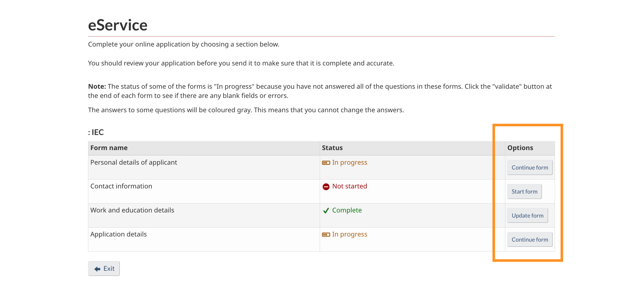Click the back arrow icon on Exit

pyautogui.click(x=97, y=269)
